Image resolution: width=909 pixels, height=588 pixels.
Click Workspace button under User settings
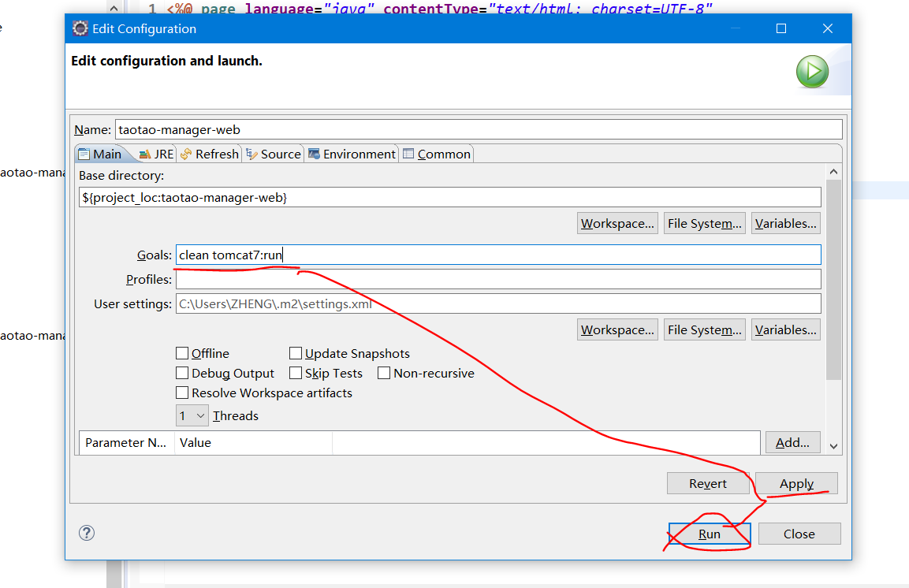tap(617, 329)
